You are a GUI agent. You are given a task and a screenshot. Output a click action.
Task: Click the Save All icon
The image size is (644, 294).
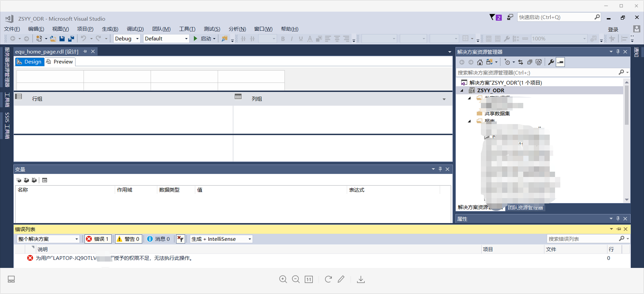pyautogui.click(x=71, y=38)
